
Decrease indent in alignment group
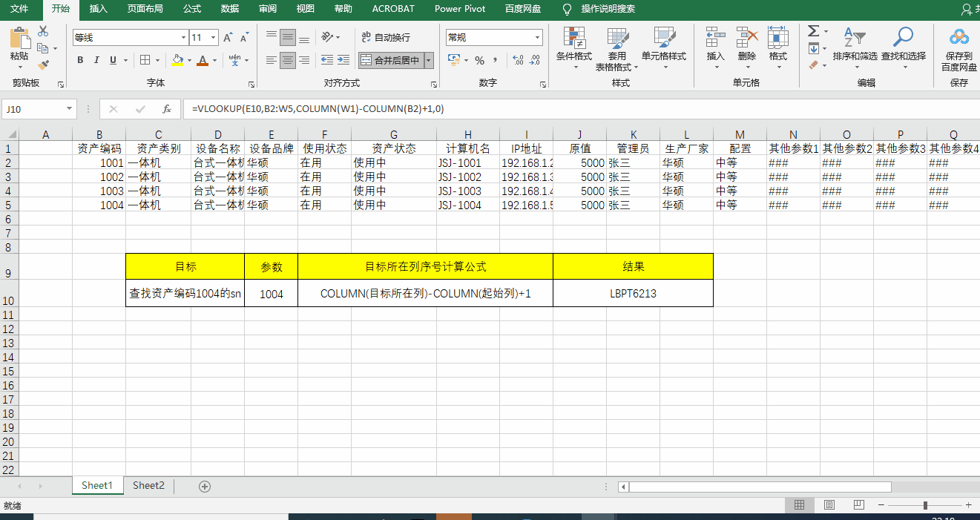click(x=328, y=60)
